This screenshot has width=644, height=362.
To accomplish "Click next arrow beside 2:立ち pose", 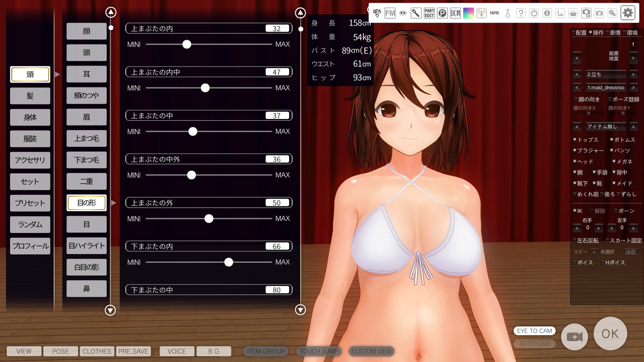I will pos(633,74).
